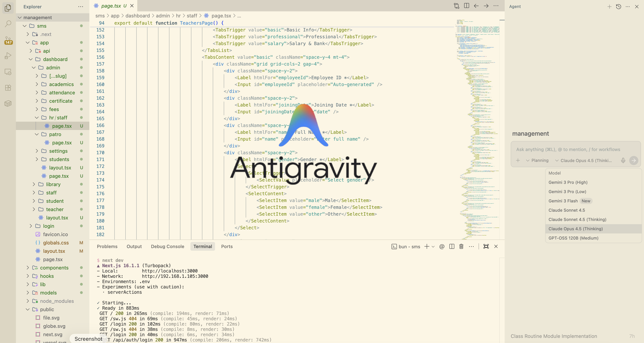Collapse the management root folder
This screenshot has height=343, width=644.
(x=52, y=17)
